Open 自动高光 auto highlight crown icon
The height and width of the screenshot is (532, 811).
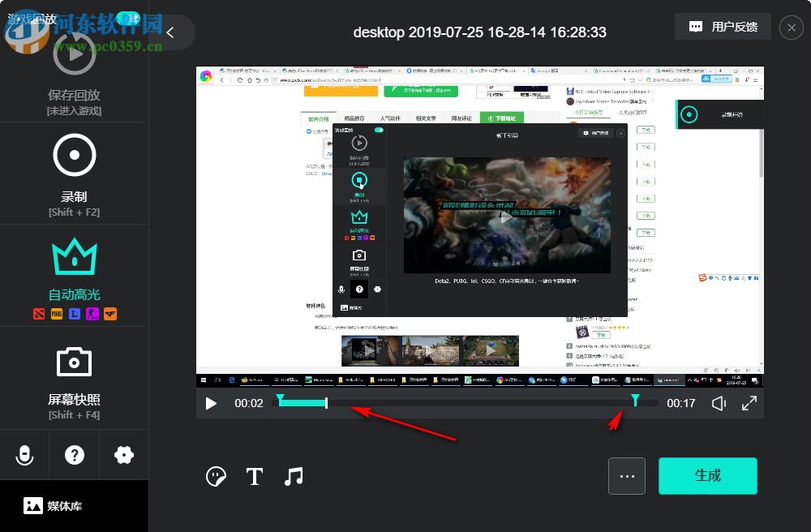(75, 256)
